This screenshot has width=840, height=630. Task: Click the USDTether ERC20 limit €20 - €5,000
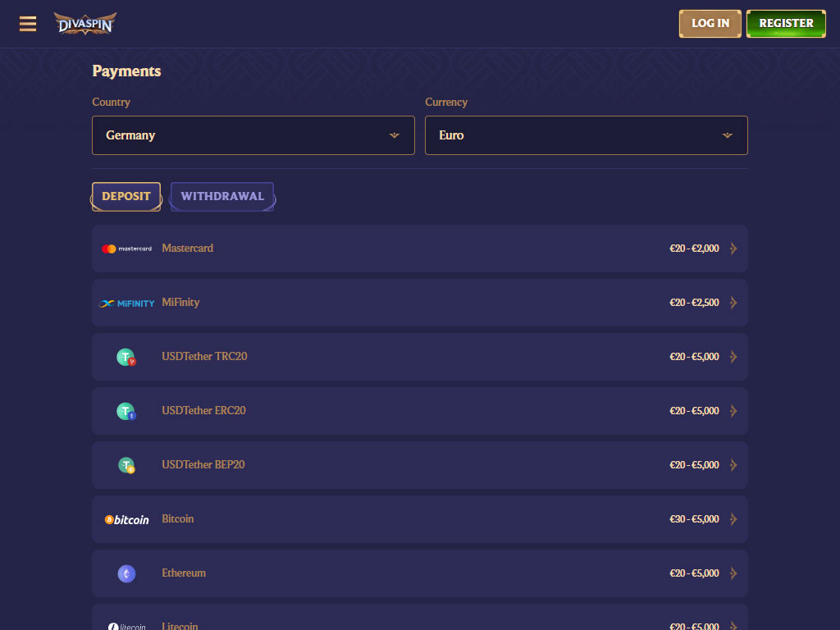(694, 411)
